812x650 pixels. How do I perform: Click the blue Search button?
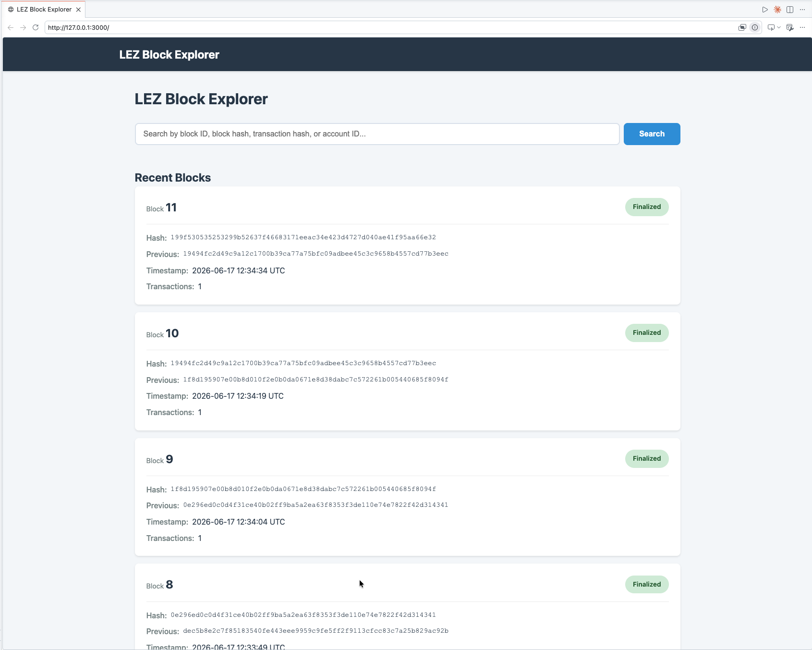(652, 134)
